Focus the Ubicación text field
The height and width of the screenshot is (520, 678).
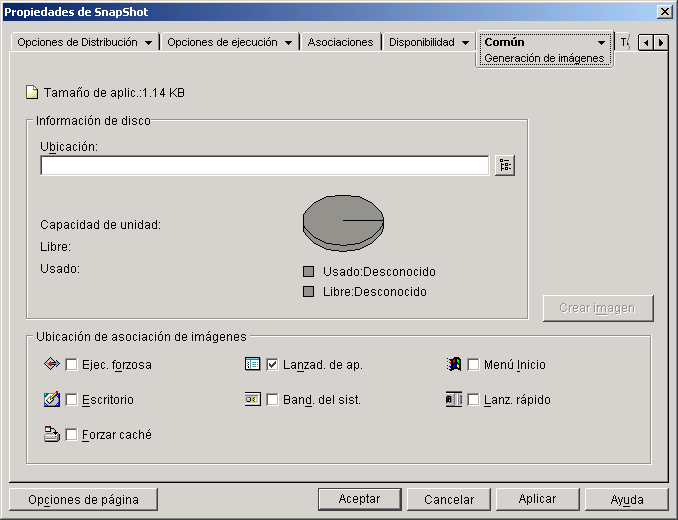(265, 166)
